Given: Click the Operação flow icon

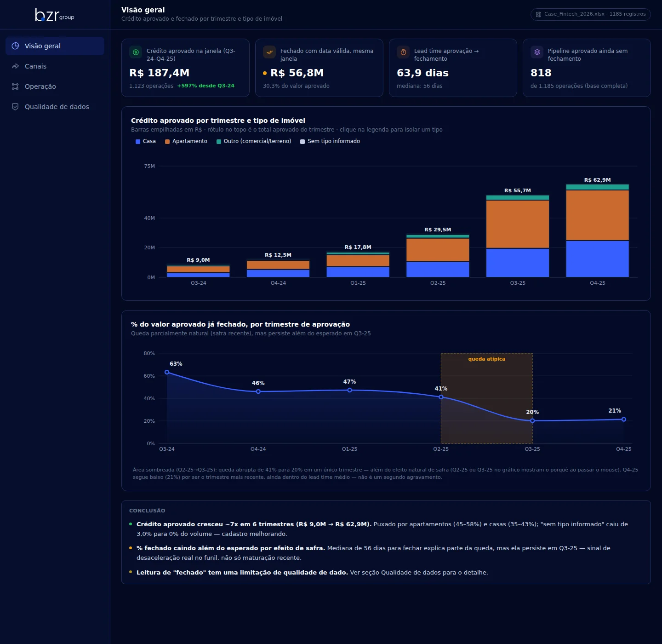Looking at the screenshot, I should 15,86.
